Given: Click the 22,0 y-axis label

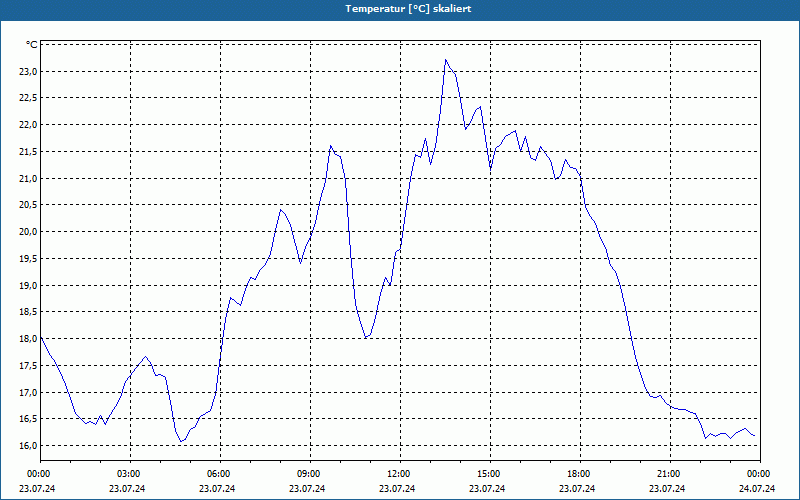Looking at the screenshot, I should tap(29, 125).
